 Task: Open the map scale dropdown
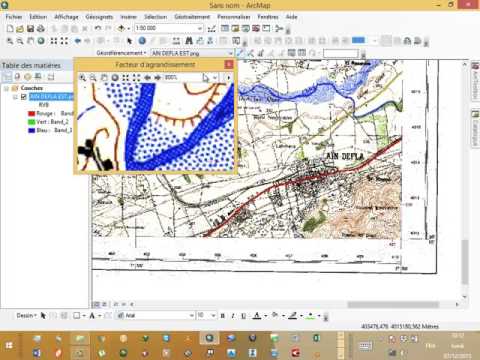click(200, 28)
